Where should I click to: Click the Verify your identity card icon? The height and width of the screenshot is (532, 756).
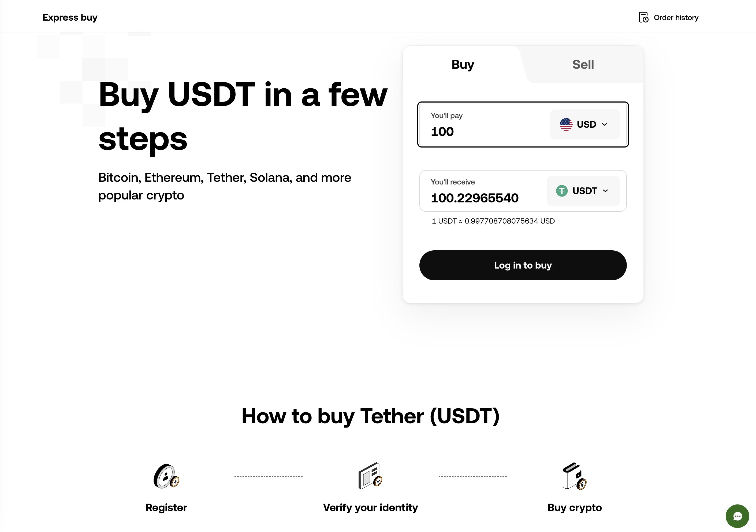pyautogui.click(x=370, y=476)
